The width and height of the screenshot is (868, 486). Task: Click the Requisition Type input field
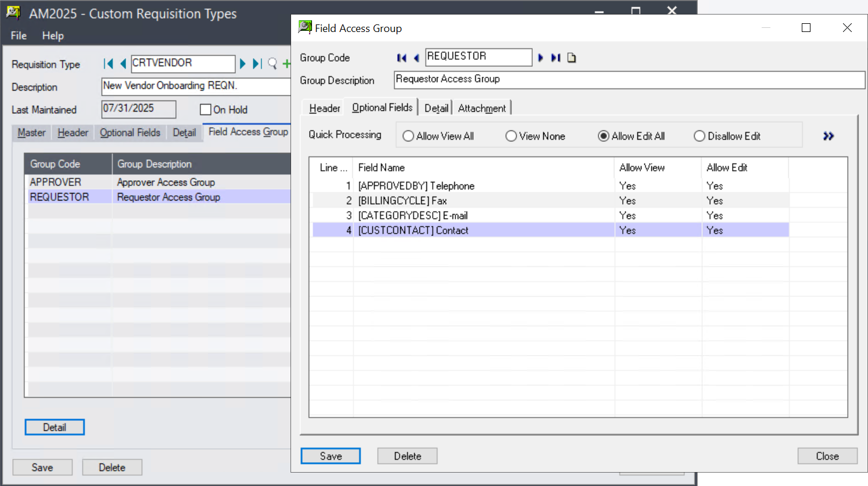(x=183, y=63)
